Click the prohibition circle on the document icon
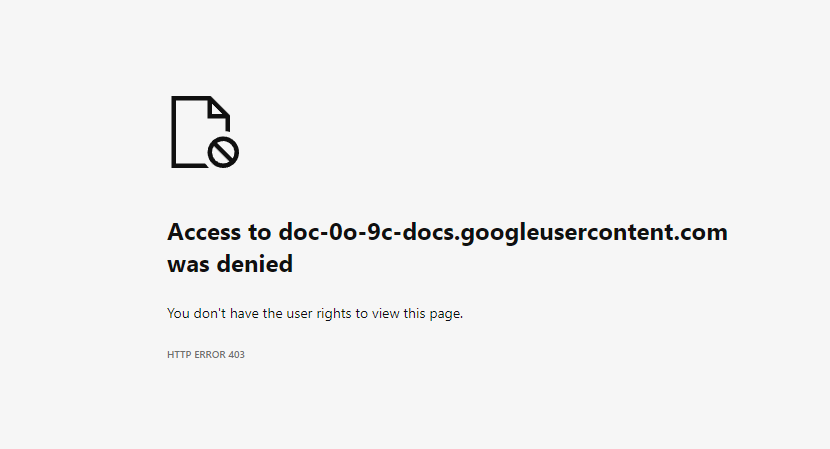The width and height of the screenshot is (830, 449). (223, 152)
